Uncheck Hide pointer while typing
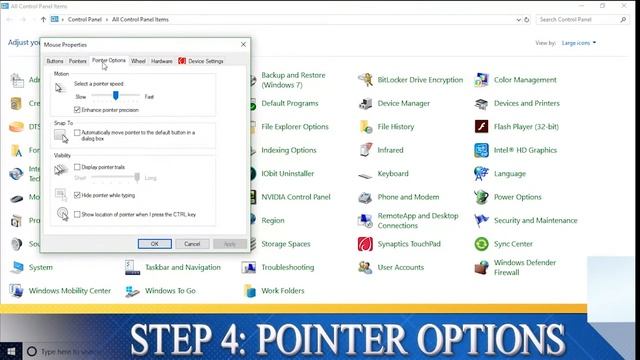The height and width of the screenshot is (360, 640). (77, 195)
